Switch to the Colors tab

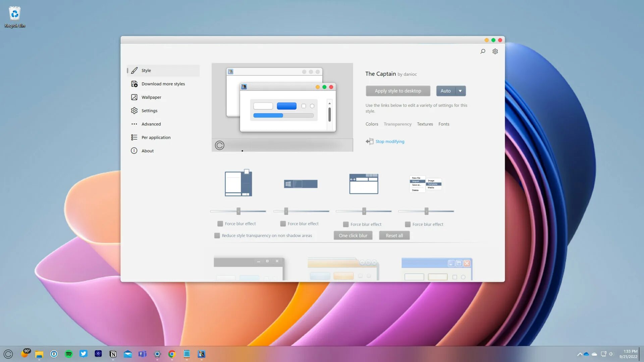372,124
